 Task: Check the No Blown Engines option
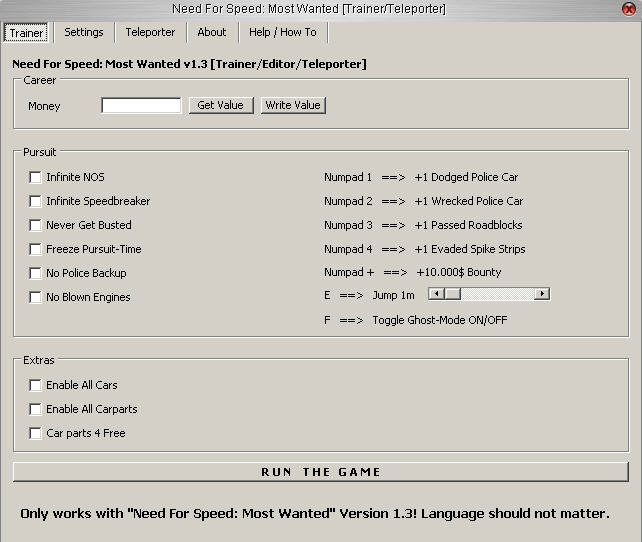point(36,297)
